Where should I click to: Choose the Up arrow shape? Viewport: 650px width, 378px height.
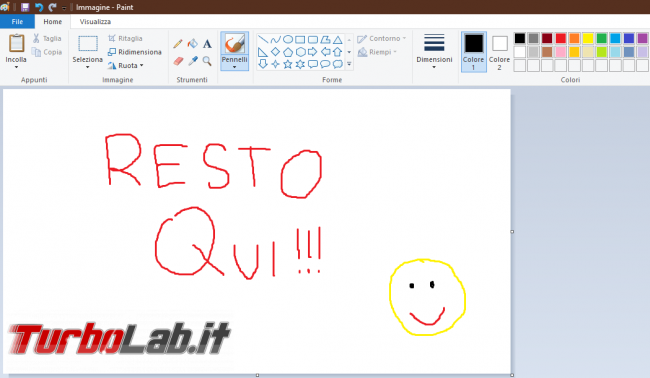pyautogui.click(x=337, y=52)
